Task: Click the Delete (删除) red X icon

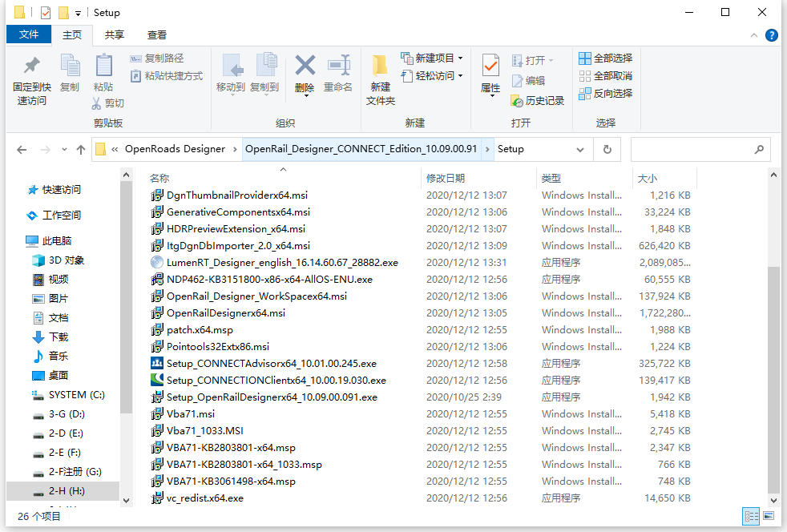Action: (305, 66)
